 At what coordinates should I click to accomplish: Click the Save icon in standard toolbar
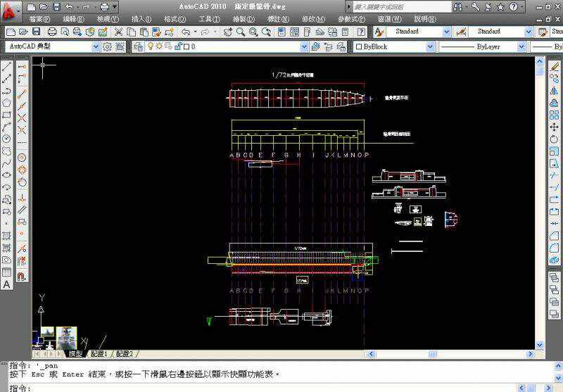tap(36, 32)
